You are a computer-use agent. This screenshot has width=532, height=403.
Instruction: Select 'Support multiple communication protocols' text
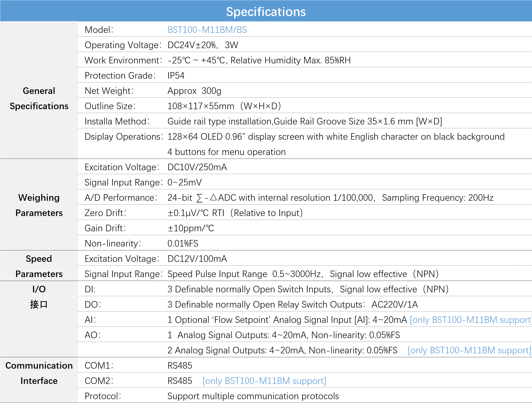(253, 396)
